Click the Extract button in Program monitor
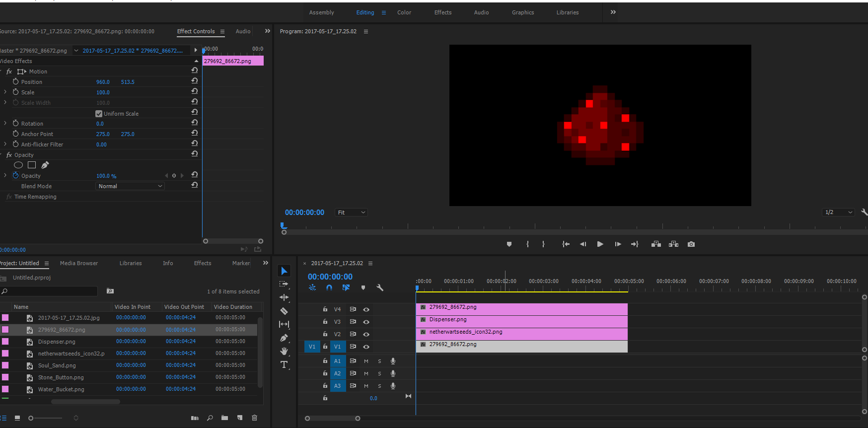Screen dimensions: 868x428 coord(673,244)
